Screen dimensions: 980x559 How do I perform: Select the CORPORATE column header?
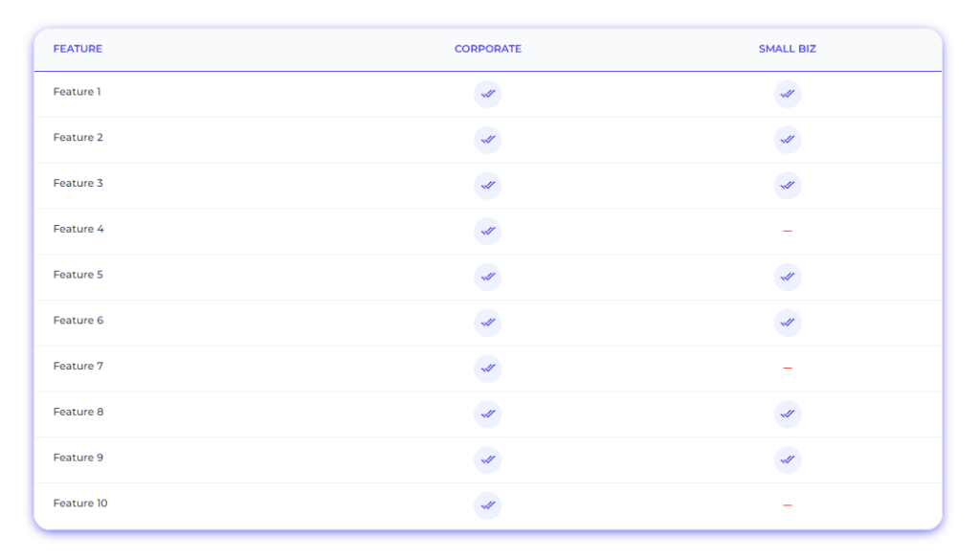pos(487,49)
